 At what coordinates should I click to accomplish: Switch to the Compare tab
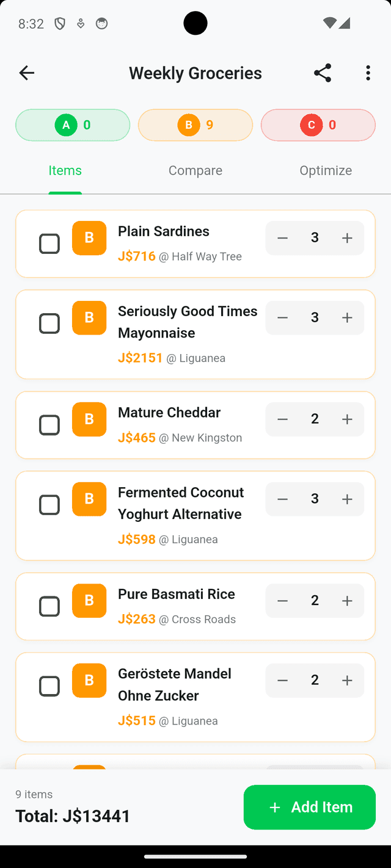(x=195, y=171)
